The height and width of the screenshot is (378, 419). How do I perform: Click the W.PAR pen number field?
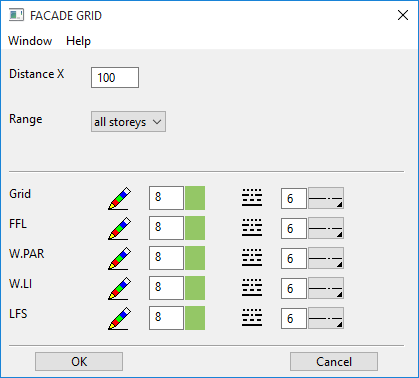[166, 258]
